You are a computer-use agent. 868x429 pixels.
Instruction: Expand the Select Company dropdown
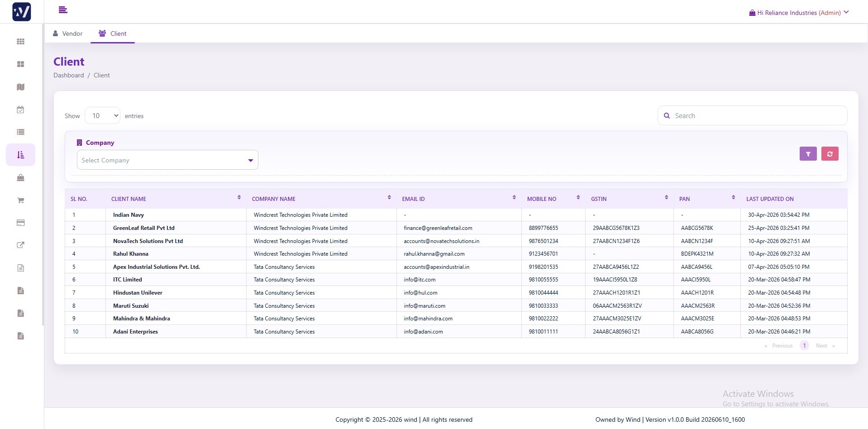(167, 160)
